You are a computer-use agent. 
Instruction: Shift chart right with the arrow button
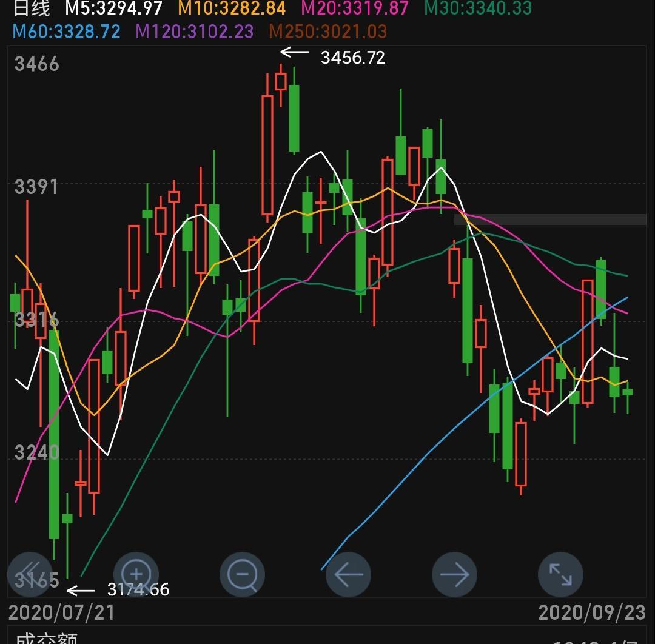[454, 574]
